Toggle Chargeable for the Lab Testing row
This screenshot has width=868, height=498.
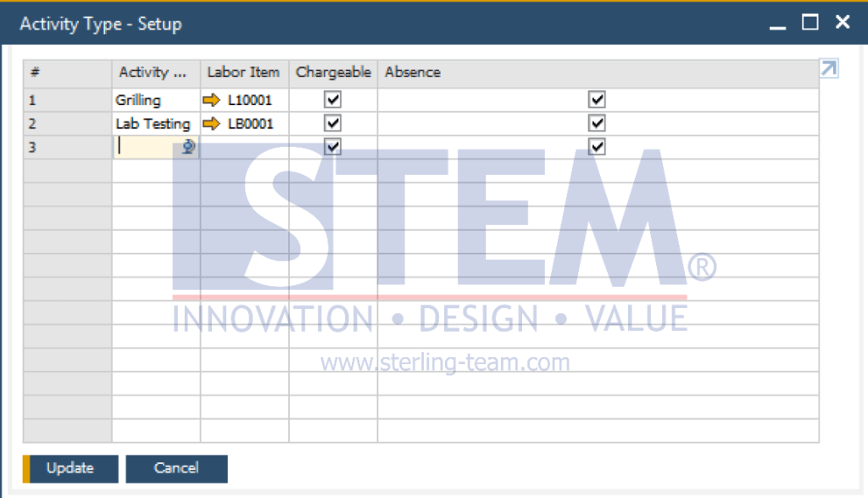[x=332, y=123]
